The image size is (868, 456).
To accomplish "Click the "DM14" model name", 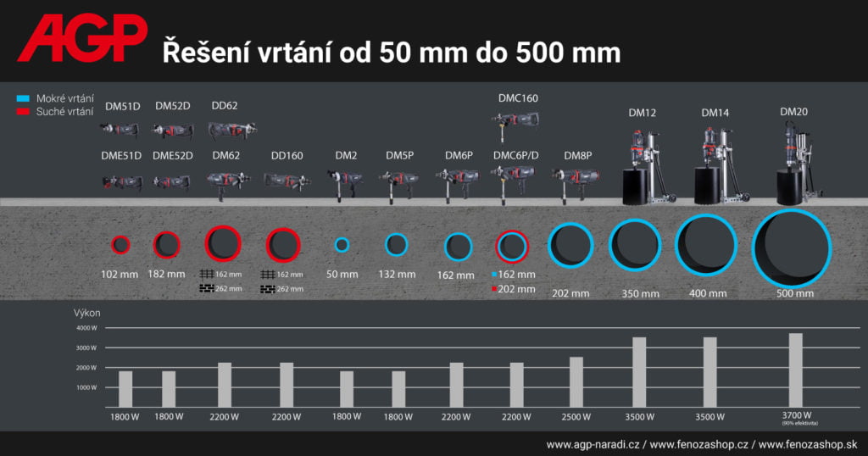I will [715, 113].
